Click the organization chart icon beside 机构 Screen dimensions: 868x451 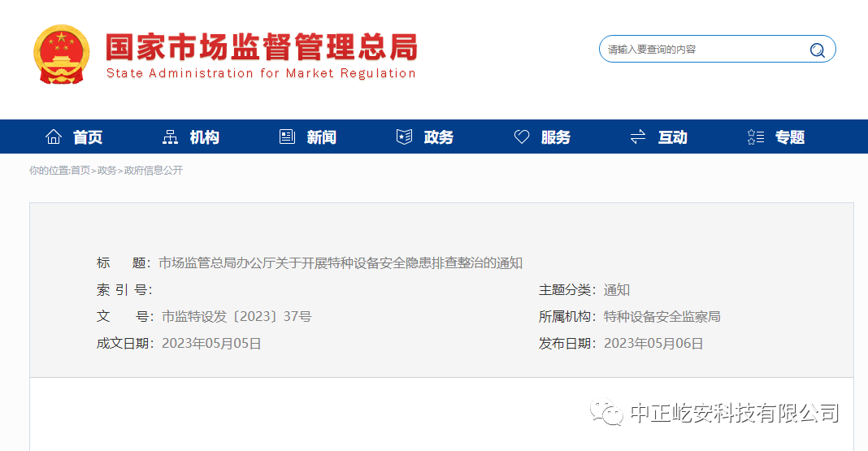click(170, 137)
